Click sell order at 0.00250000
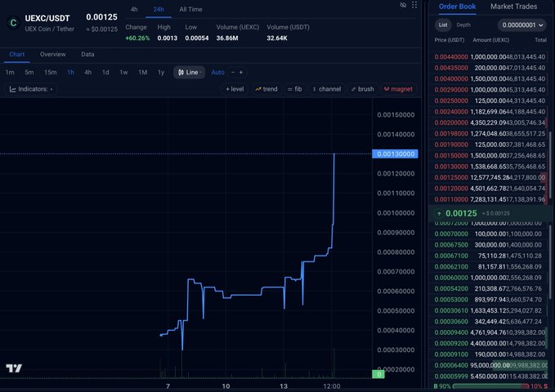Screen dimensions: 555x392 coord(490,100)
